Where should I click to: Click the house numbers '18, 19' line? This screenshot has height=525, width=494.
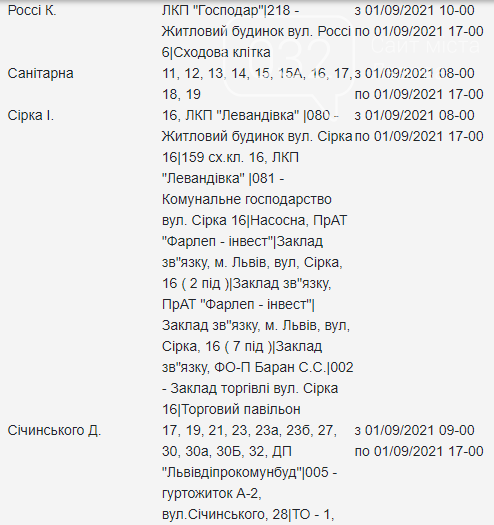point(181,94)
